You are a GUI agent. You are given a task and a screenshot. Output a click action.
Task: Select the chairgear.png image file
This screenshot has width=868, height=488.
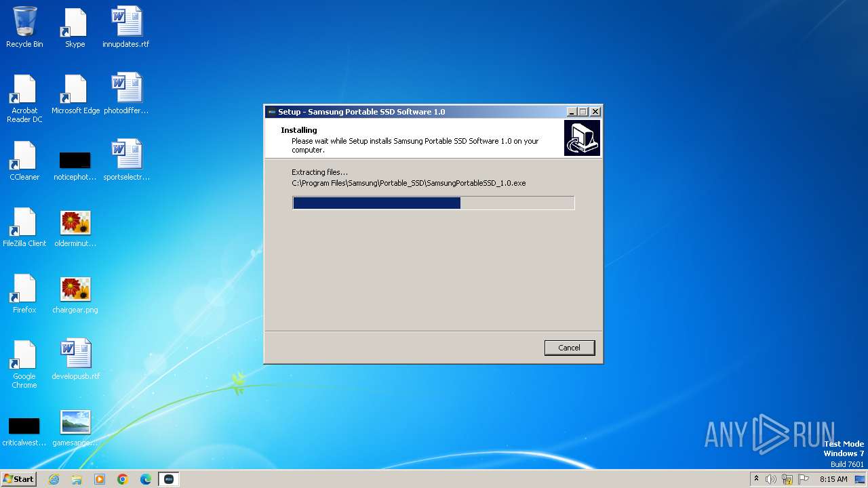click(x=75, y=295)
